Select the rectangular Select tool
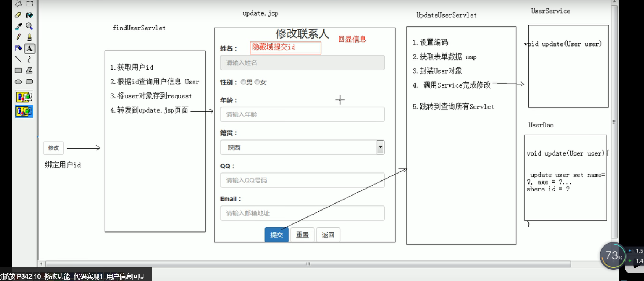 tap(29, 4)
